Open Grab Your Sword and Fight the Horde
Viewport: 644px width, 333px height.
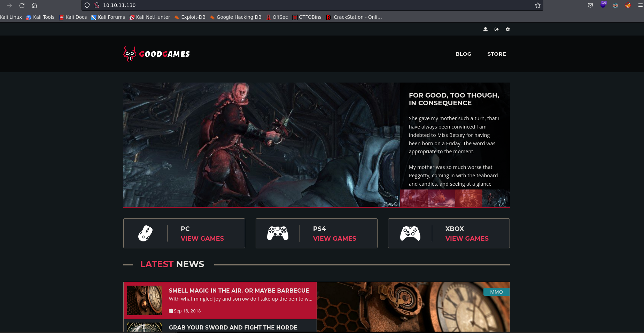click(x=233, y=327)
